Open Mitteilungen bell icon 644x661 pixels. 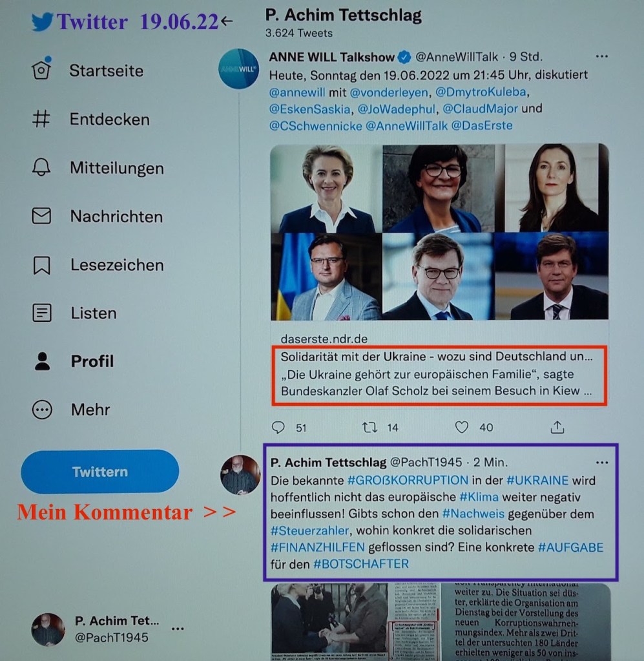point(41,167)
